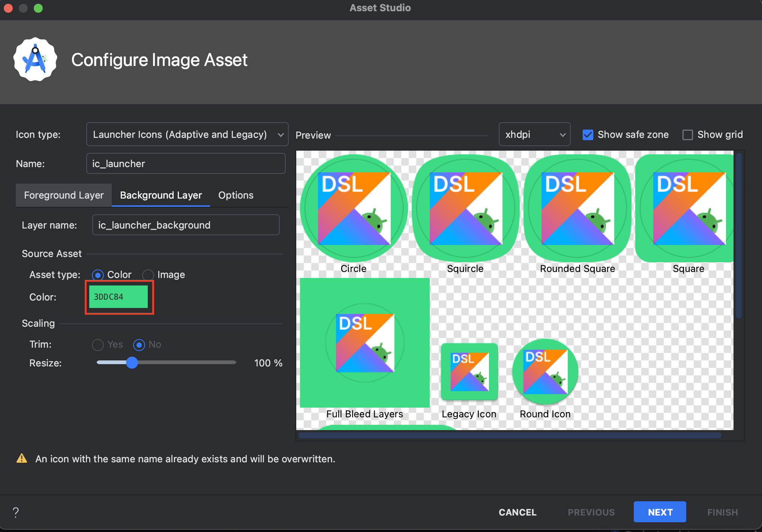
Task: Click the Round Icon preview
Action: coord(545,372)
